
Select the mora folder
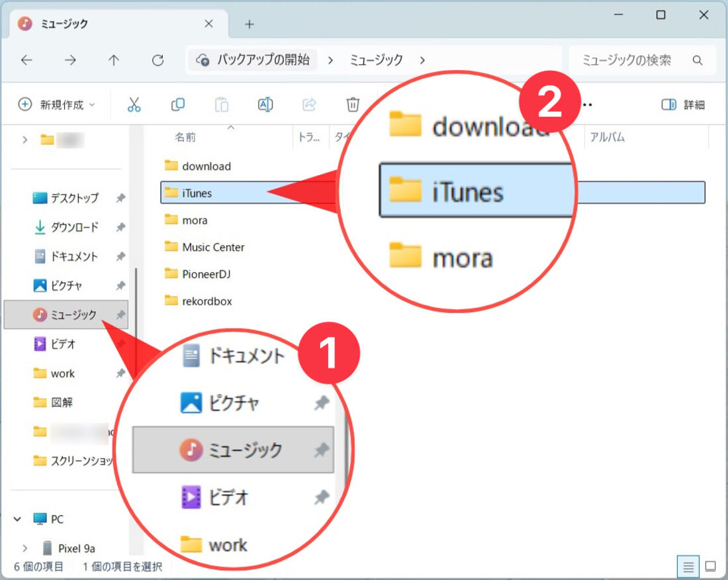[186, 220]
